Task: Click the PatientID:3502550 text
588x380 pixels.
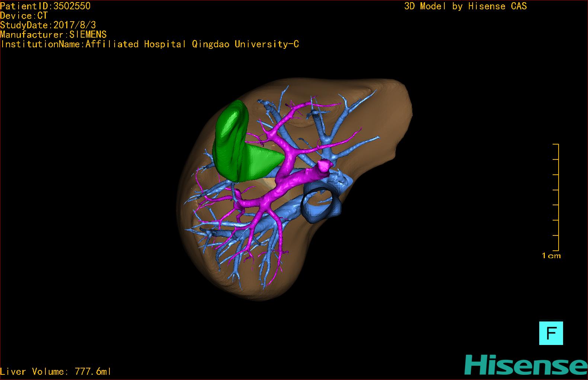Action: click(x=45, y=6)
